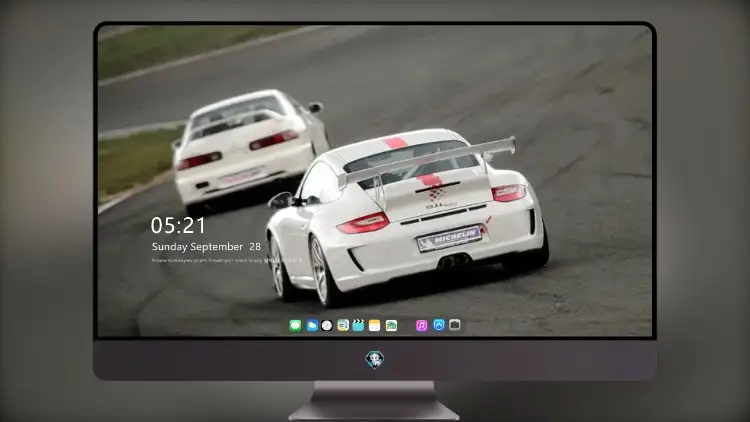Click the 05:21 clock widget
Screen dimensions: 750x422
pyautogui.click(x=178, y=225)
